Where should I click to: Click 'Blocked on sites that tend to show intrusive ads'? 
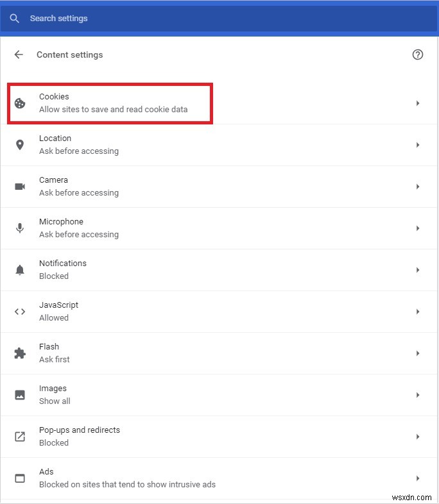click(127, 484)
